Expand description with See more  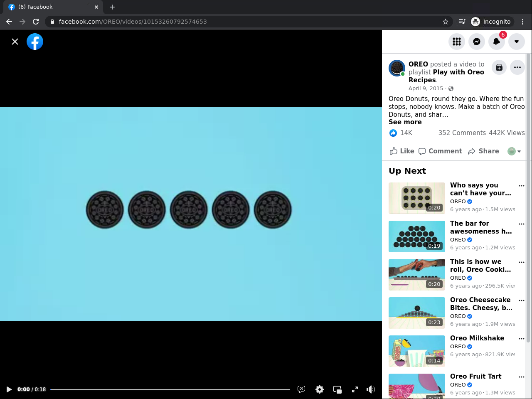pyautogui.click(x=405, y=122)
